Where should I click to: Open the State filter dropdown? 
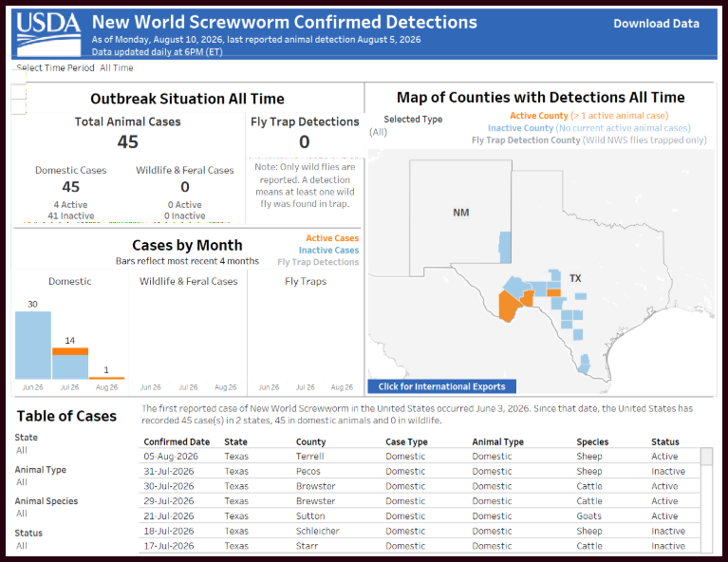pyautogui.click(x=22, y=450)
